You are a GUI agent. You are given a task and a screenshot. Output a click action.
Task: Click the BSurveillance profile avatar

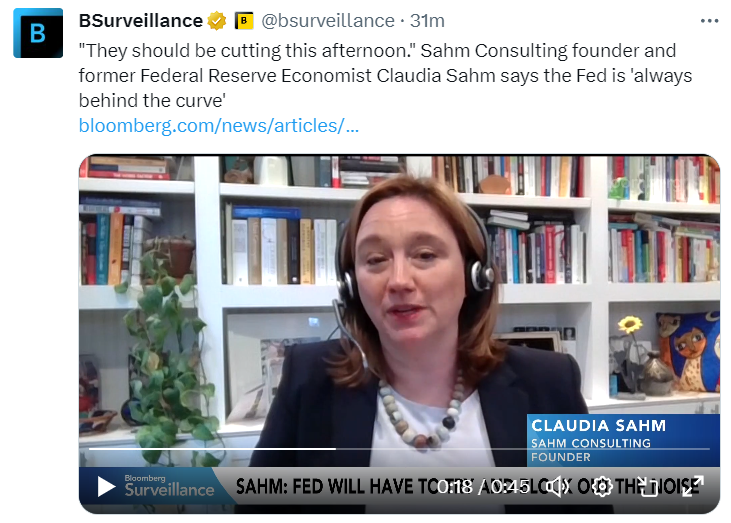pos(38,33)
